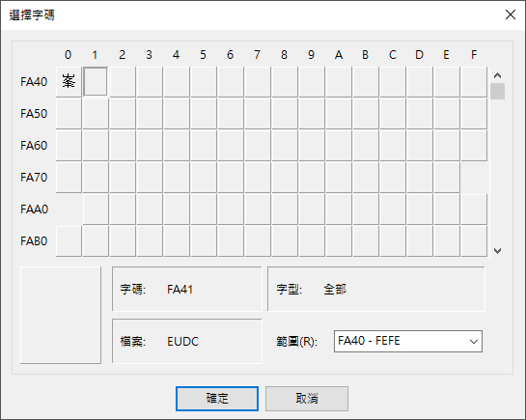526x420 pixels.
Task: Click the column header A
Action: point(339,55)
